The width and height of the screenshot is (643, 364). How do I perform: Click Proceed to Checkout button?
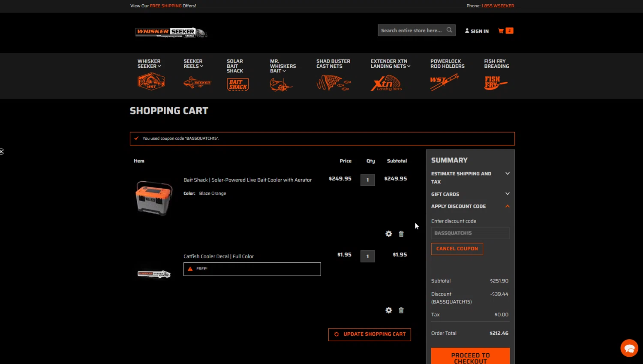point(470,357)
